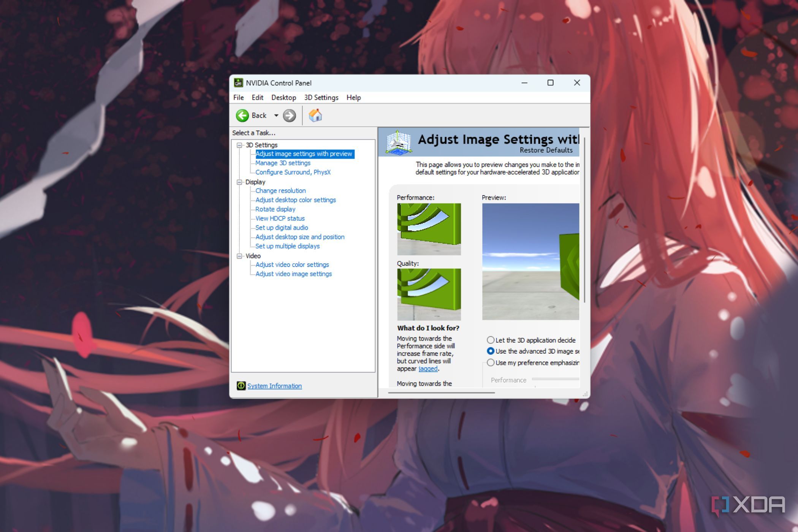This screenshot has height=532, width=798.
Task: Maximize the NVIDIA Control Panel window
Action: tap(550, 83)
